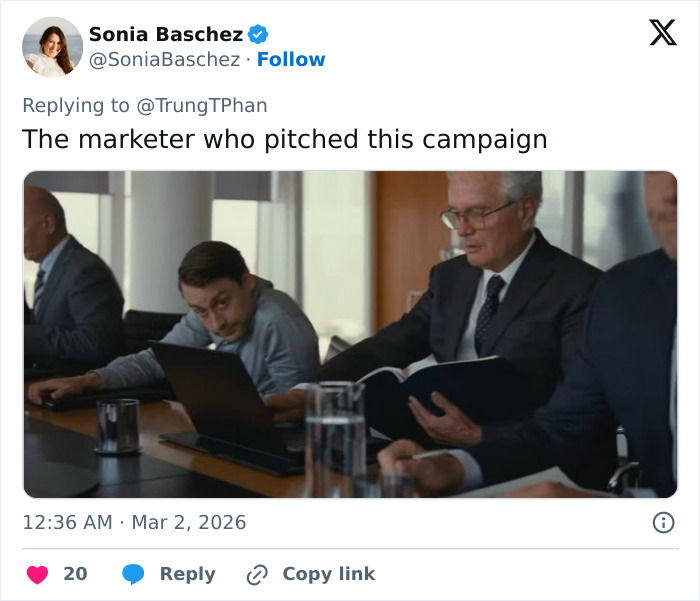Click the reply speech bubble icon

(133, 574)
